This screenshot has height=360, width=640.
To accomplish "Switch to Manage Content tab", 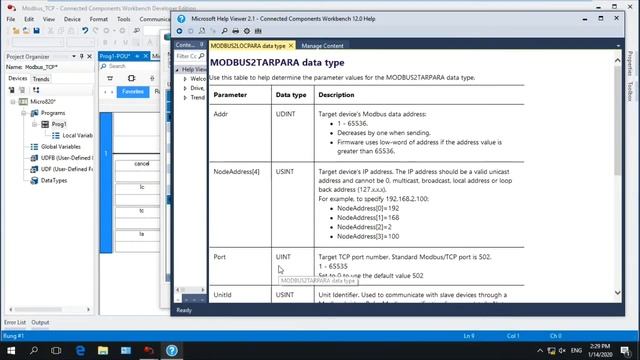I will tap(322, 46).
